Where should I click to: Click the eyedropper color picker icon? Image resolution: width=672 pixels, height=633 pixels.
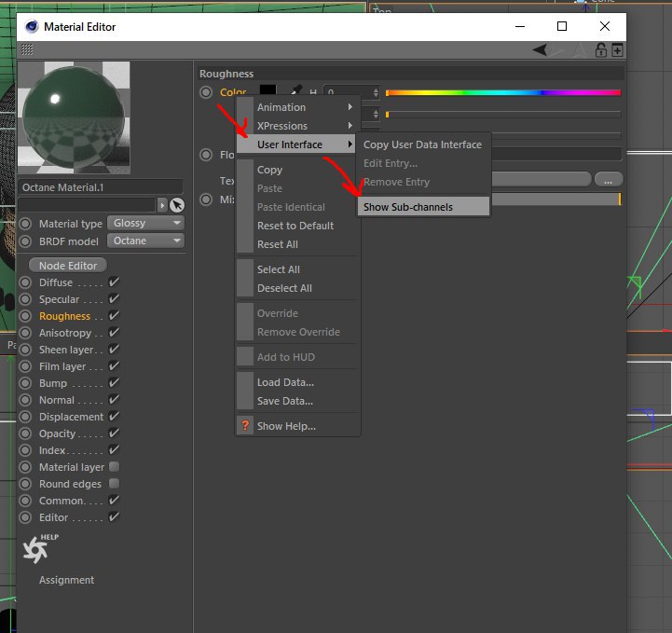[x=296, y=90]
